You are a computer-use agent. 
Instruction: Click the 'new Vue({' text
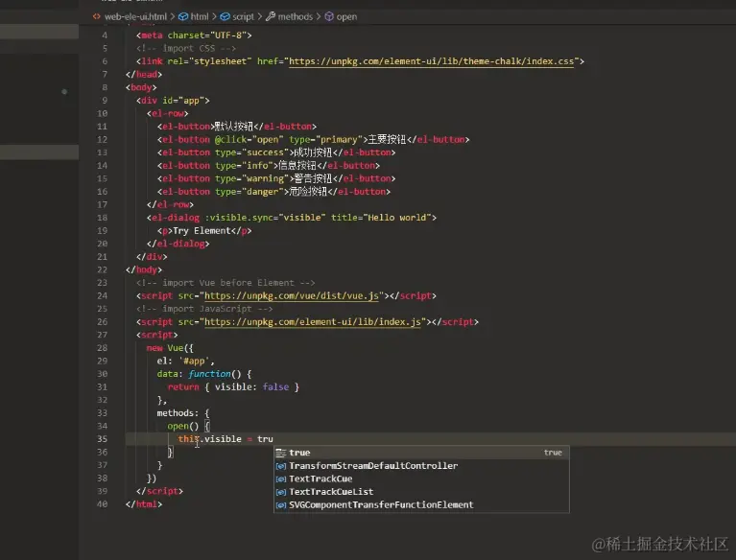point(170,348)
